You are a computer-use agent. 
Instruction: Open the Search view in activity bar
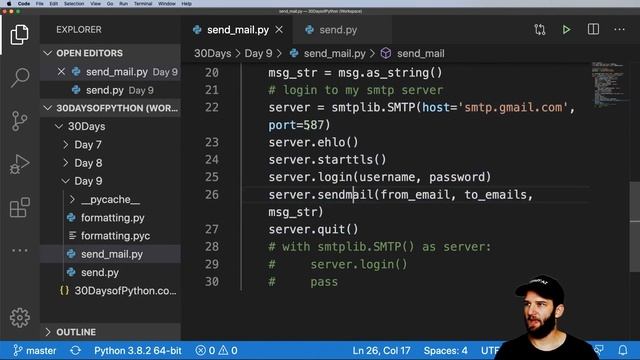[20, 78]
